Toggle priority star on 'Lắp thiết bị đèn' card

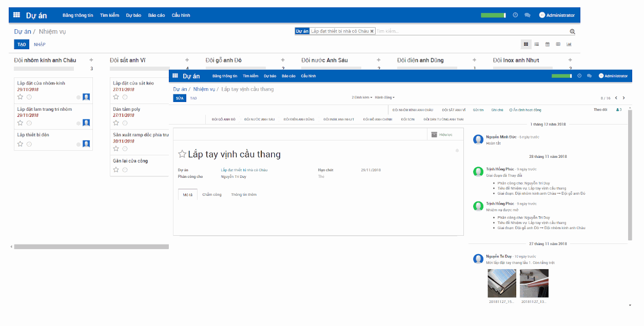[x=20, y=144]
